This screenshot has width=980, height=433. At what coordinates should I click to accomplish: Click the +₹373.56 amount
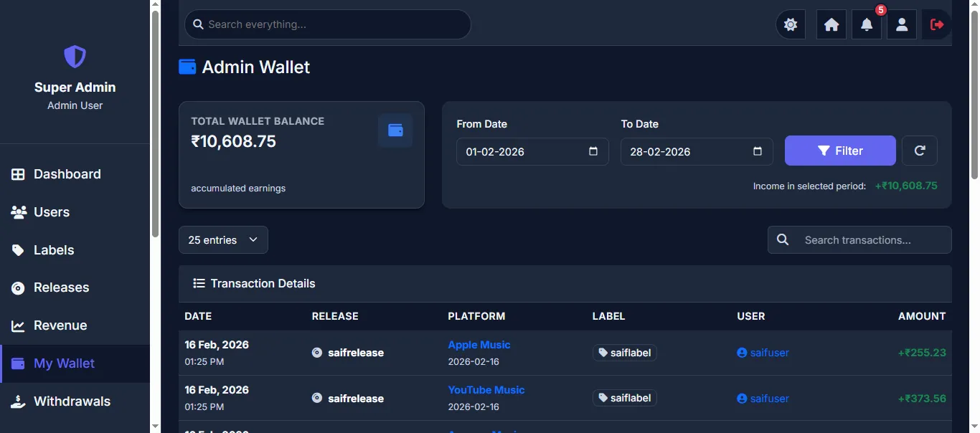click(922, 398)
